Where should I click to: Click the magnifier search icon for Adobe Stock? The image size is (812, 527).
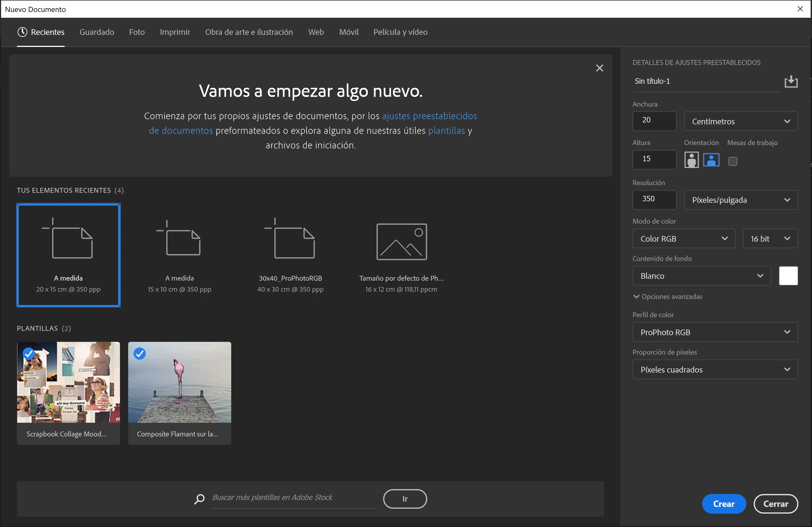click(199, 499)
